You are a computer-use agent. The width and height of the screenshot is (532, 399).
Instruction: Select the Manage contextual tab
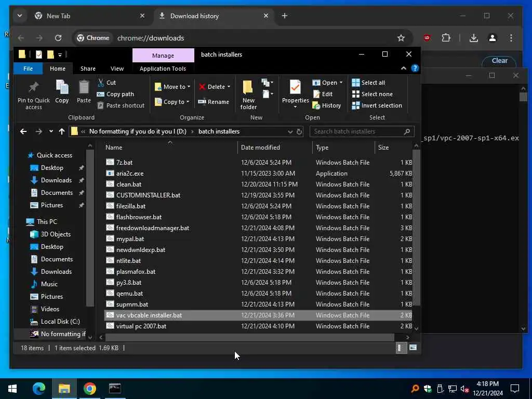[163, 55]
